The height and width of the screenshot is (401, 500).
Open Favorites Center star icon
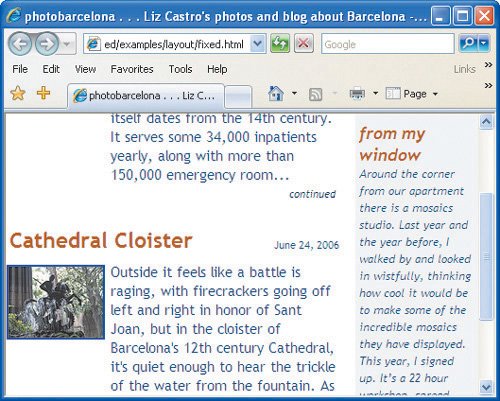(x=18, y=93)
